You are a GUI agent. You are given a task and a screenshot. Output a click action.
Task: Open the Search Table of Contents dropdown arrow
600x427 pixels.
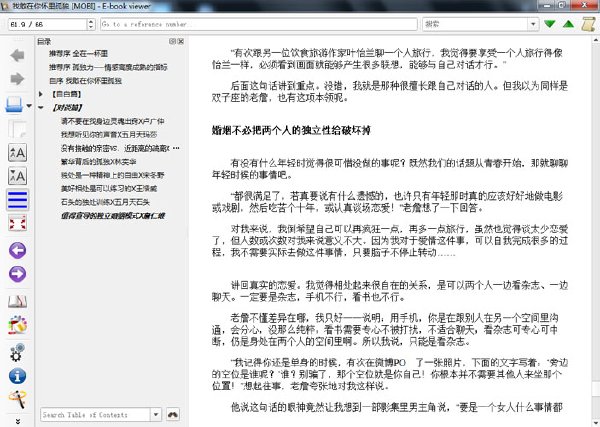pos(156,415)
